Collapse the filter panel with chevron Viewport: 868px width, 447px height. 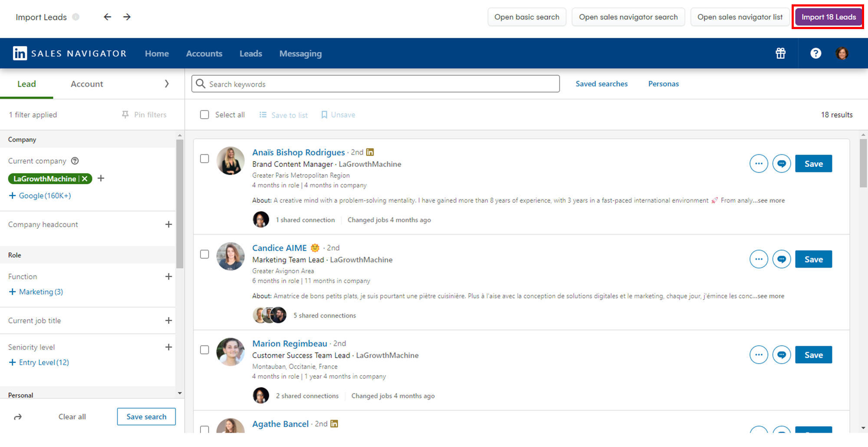[167, 84]
